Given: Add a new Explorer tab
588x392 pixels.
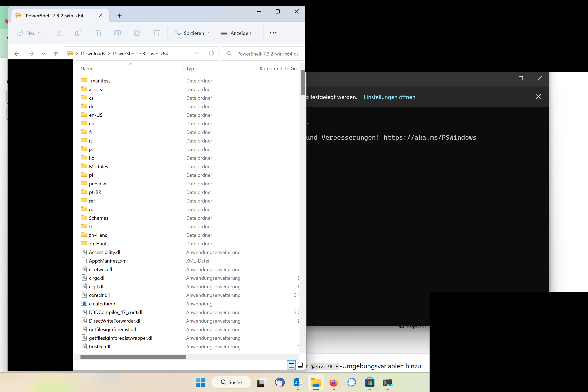Looking at the screenshot, I should (x=119, y=16).
